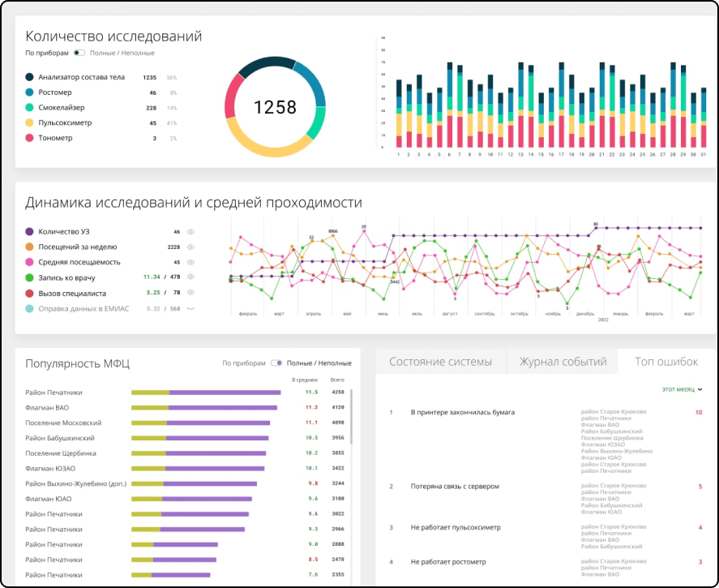Hide the Посещений за неделю series
Screen dimensions: 719x588
click(190, 247)
